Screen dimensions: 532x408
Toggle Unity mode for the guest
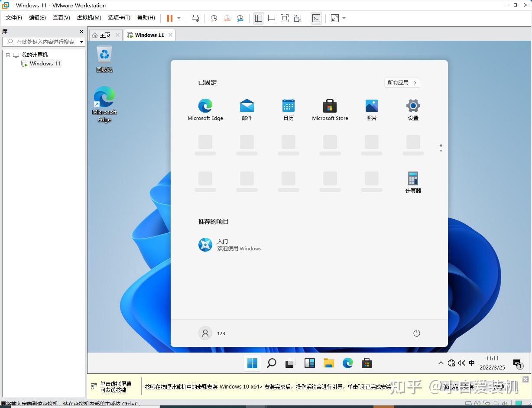(x=298, y=18)
